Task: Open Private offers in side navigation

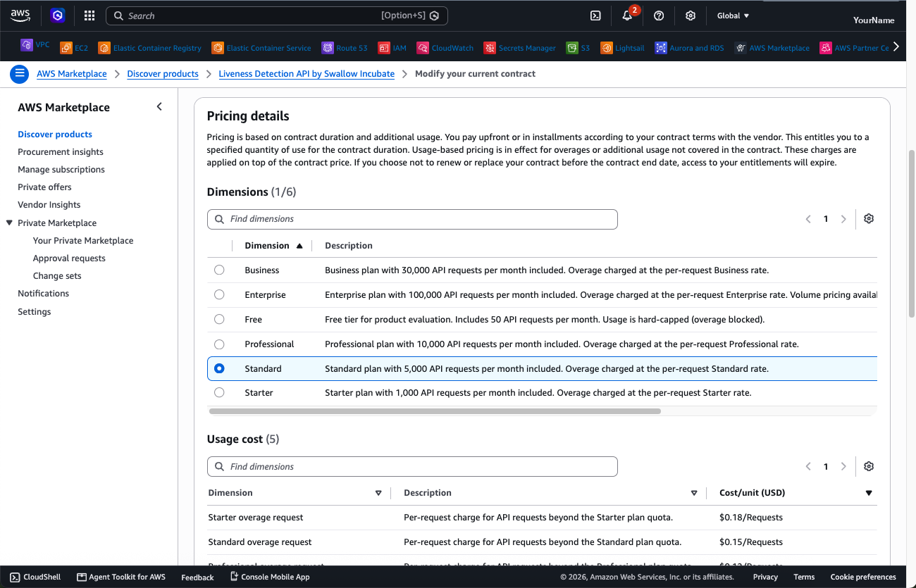Action: (44, 187)
